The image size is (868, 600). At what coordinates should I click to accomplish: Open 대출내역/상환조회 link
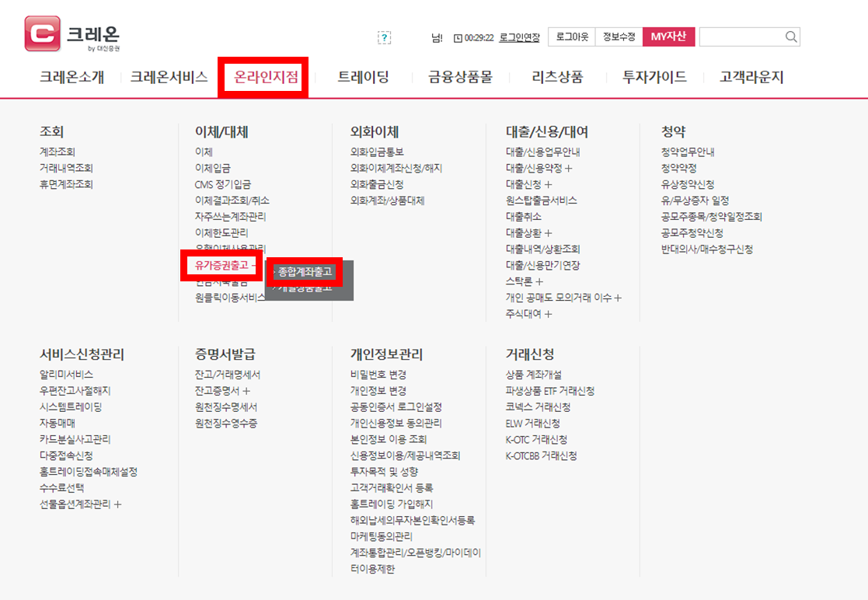543,249
